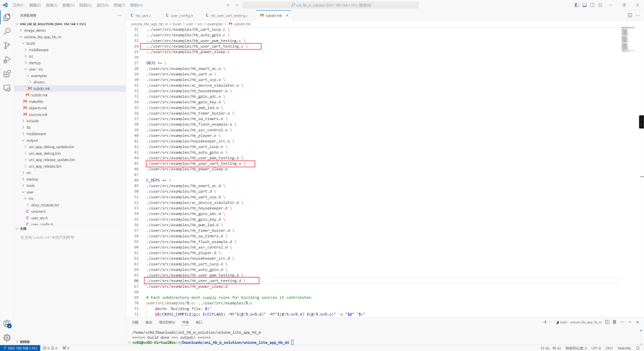Click the SSH: 192.168.1.151 remote indicator
The image size is (644, 351).
[x=20, y=347]
